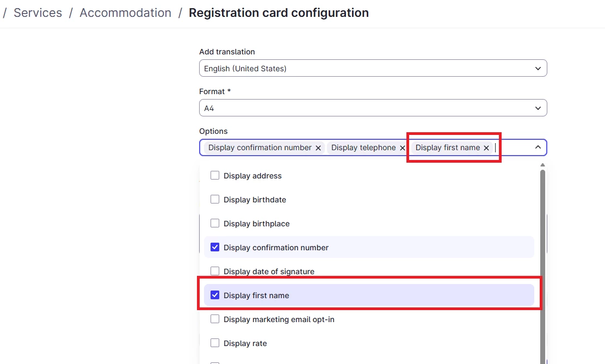Uncheck the Display first name option
The image size is (605, 364).
click(x=215, y=295)
